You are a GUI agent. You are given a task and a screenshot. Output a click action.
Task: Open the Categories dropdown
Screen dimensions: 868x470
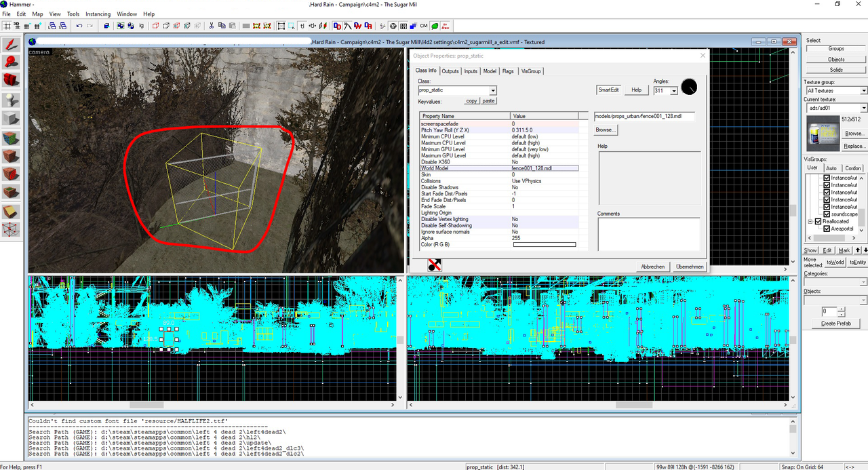click(x=863, y=282)
